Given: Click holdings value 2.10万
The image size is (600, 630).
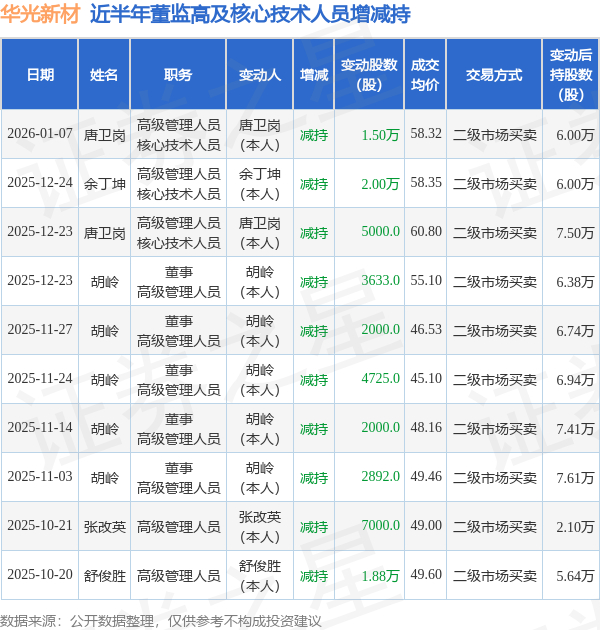Looking at the screenshot, I should click(575, 527).
